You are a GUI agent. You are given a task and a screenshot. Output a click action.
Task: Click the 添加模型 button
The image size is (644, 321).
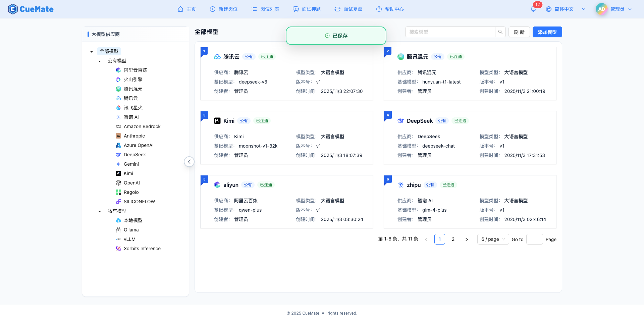[547, 32]
